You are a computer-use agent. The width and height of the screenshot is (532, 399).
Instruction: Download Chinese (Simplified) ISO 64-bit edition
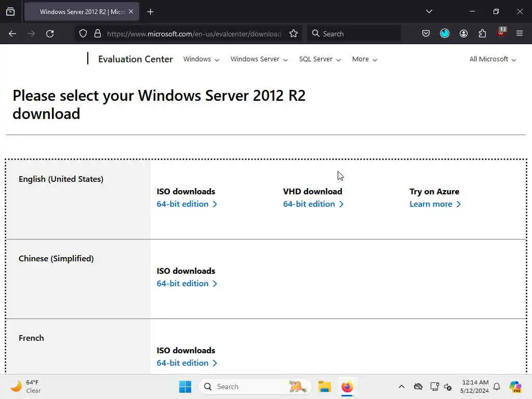[187, 283]
